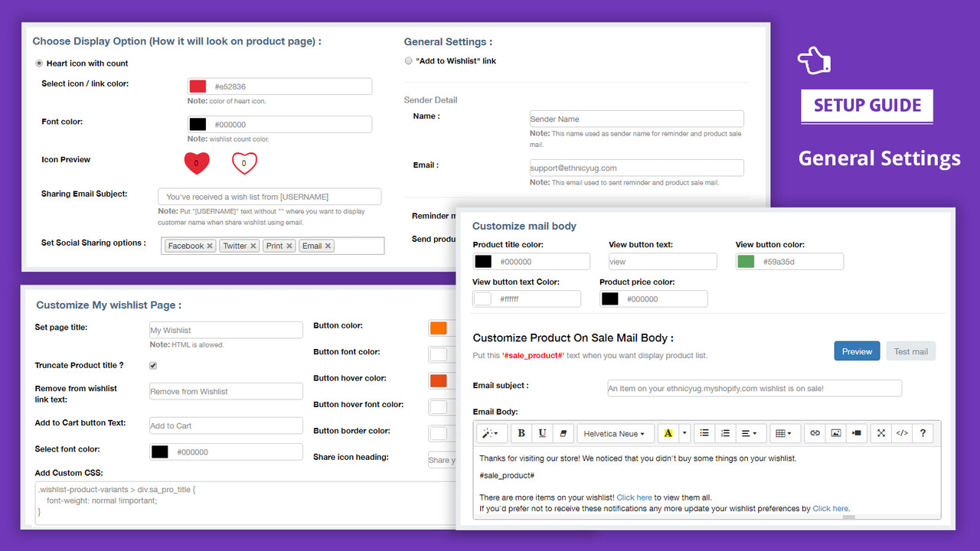Image resolution: width=980 pixels, height=551 pixels.
Task: Open the code view of the email body
Action: (x=902, y=432)
